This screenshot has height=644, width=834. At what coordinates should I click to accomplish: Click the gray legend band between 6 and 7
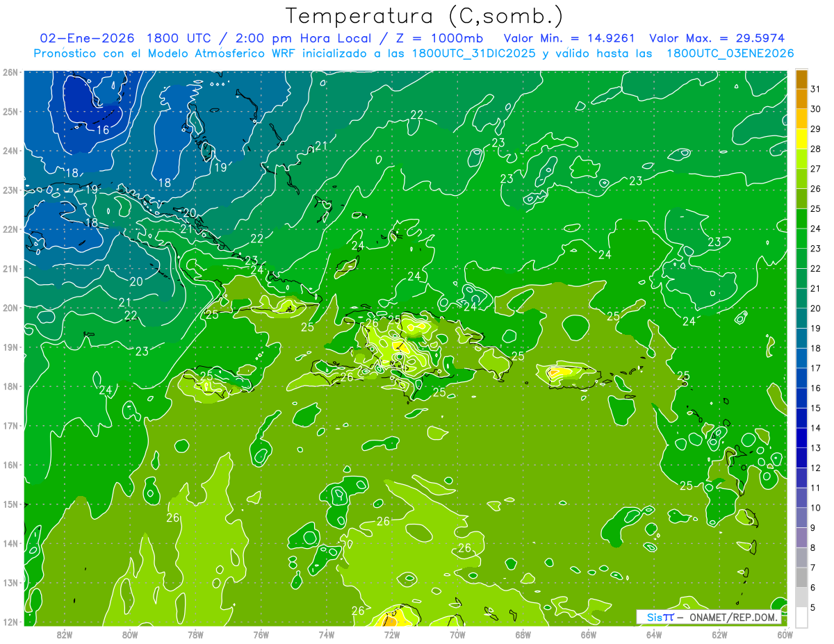(801, 577)
